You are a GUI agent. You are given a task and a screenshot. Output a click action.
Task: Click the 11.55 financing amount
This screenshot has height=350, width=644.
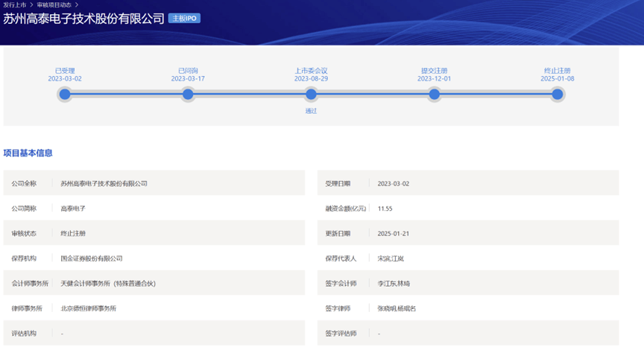[x=385, y=209]
